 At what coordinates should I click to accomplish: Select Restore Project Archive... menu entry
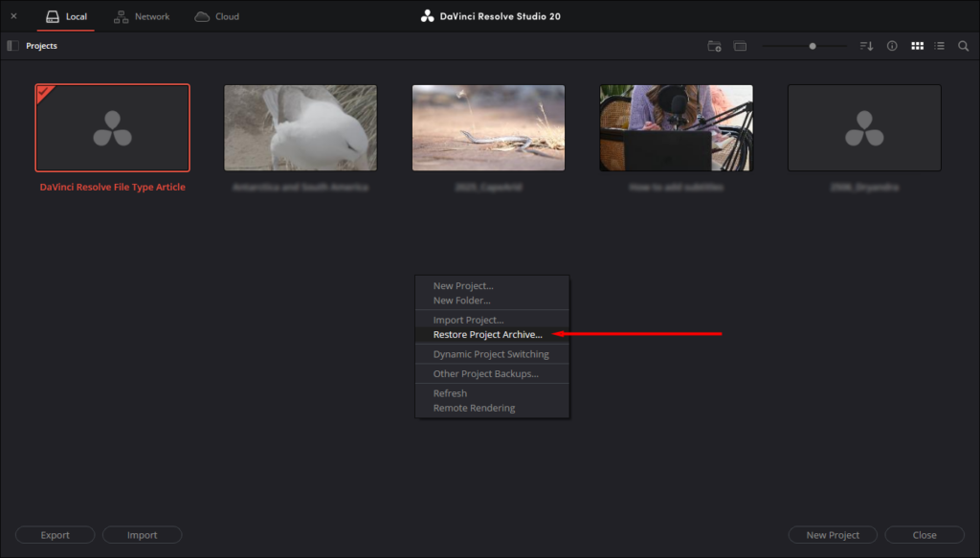coord(492,334)
